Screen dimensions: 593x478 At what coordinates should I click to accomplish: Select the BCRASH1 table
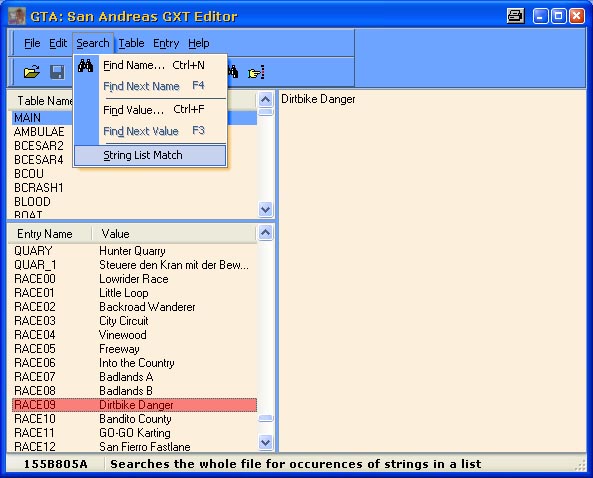39,188
